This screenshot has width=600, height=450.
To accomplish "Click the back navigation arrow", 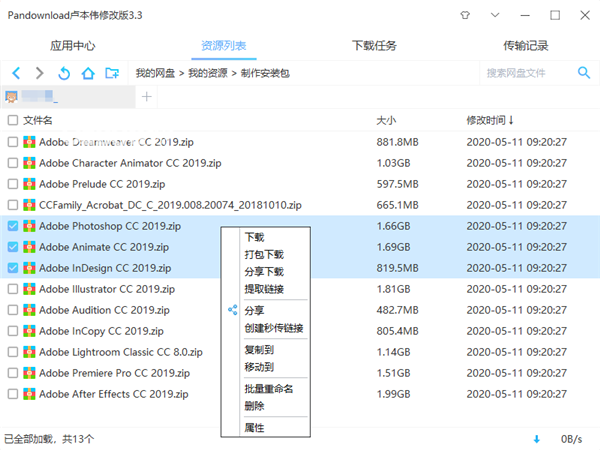I will click(x=16, y=73).
